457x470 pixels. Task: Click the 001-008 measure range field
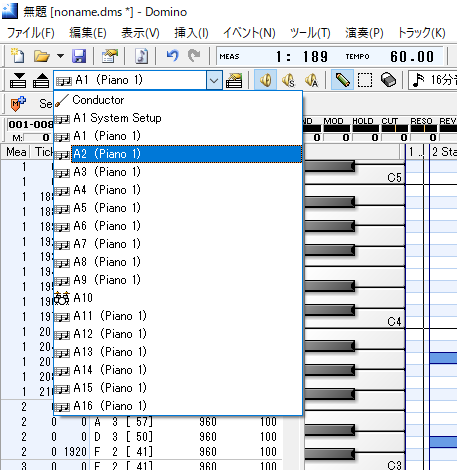tap(30, 125)
